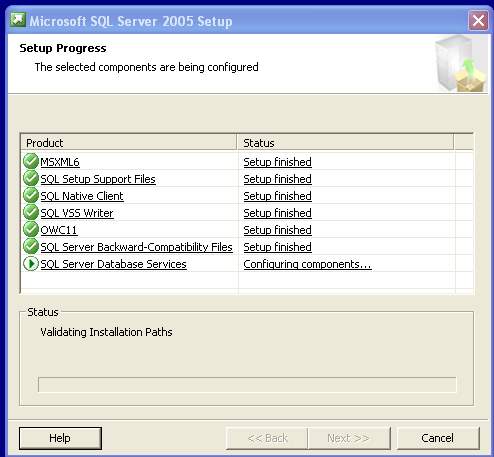Open SQL Server Backward-Compatibility Files link
494x457 pixels.
pyautogui.click(x=136, y=247)
